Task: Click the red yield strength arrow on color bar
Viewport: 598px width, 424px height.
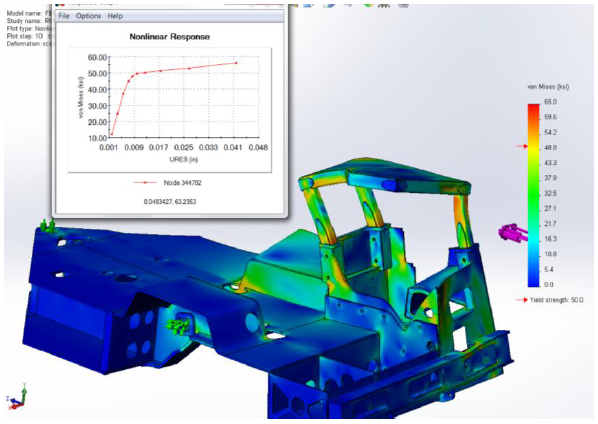Action: pos(522,146)
